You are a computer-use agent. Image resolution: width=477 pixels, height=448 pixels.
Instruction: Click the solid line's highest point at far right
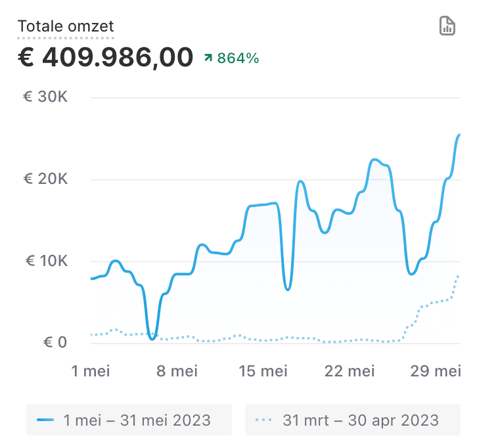[459, 135]
